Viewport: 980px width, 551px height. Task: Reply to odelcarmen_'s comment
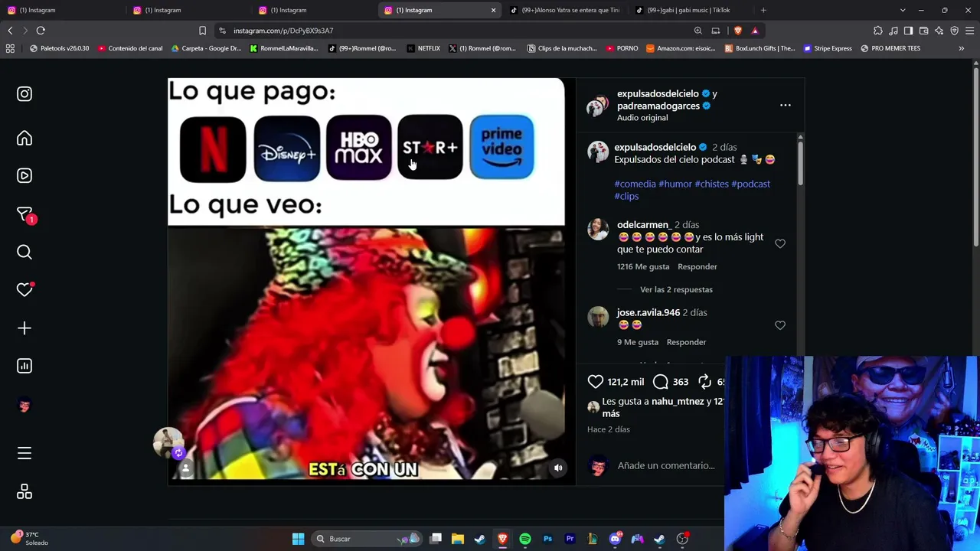697,266
